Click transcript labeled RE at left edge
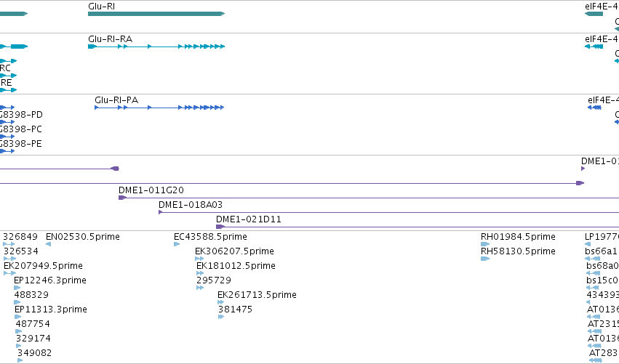 click(x=8, y=90)
